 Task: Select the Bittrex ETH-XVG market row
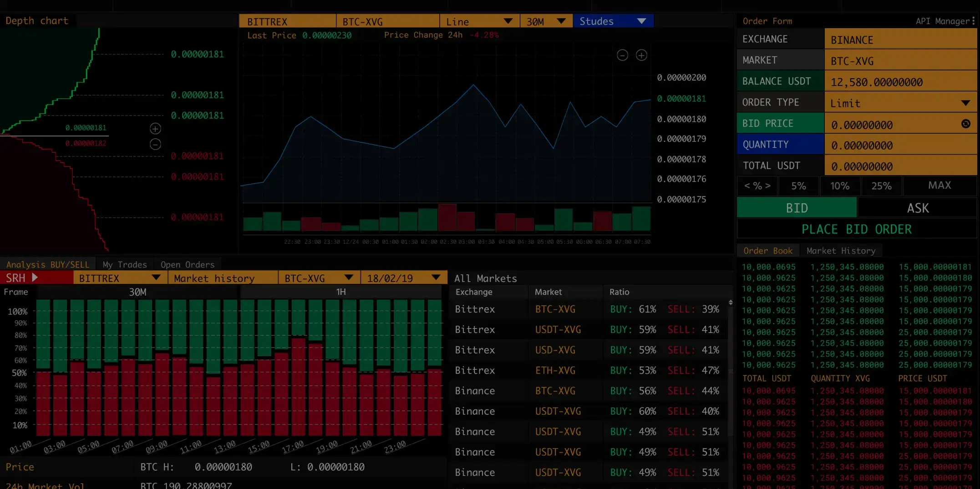point(588,370)
